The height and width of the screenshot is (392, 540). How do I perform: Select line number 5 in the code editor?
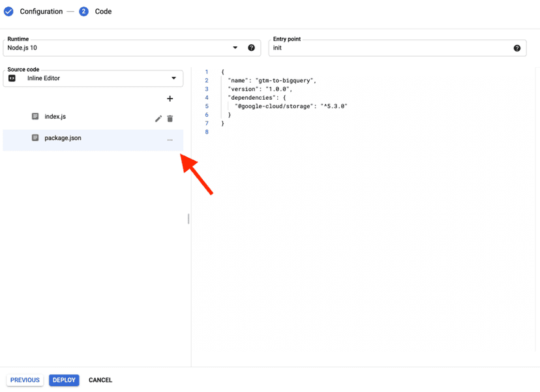pos(207,106)
